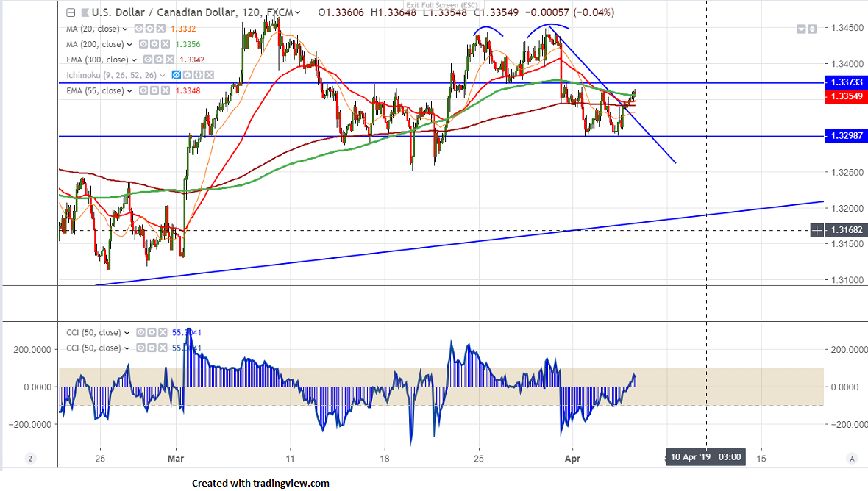Open the Ichimoku source code braces icon
Screen dimensions: 868x491
[x=198, y=75]
